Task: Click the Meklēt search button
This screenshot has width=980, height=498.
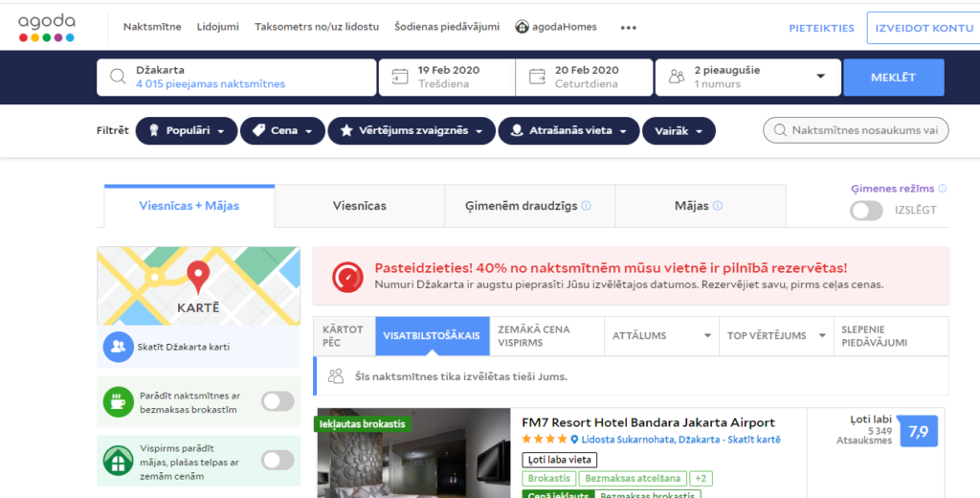Action: 894,78
